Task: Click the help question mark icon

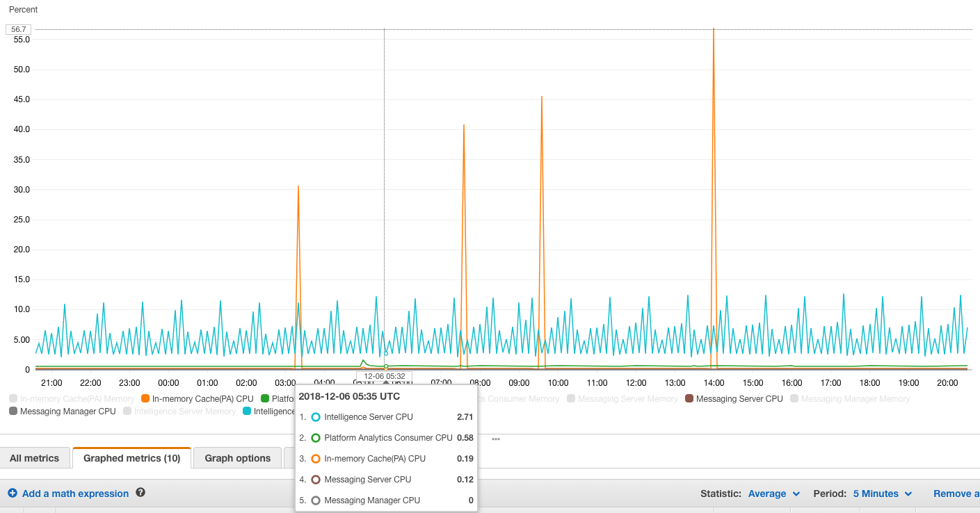Action: click(140, 493)
